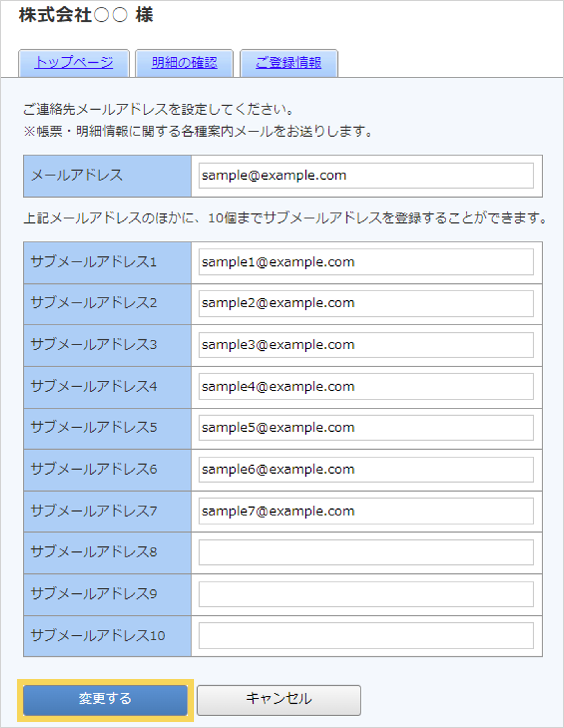Focus the サブメールアドレス3 input box

(x=367, y=345)
